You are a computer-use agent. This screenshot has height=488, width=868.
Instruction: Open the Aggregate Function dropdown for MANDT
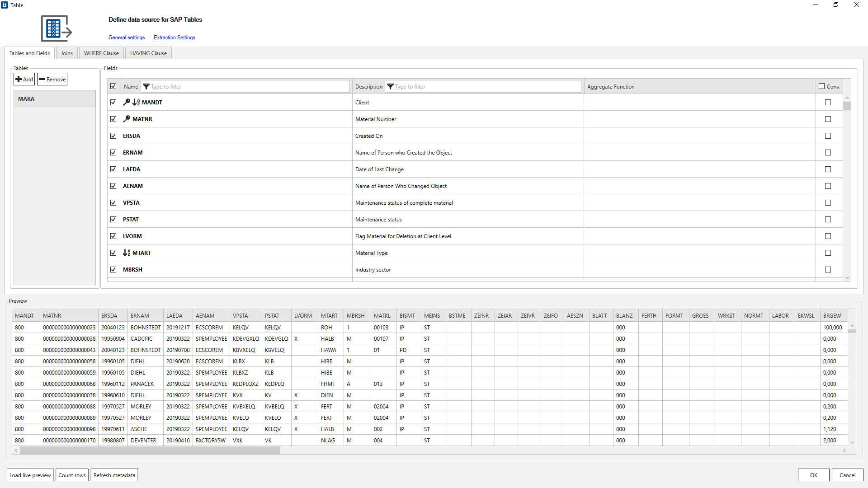pyautogui.click(x=699, y=102)
